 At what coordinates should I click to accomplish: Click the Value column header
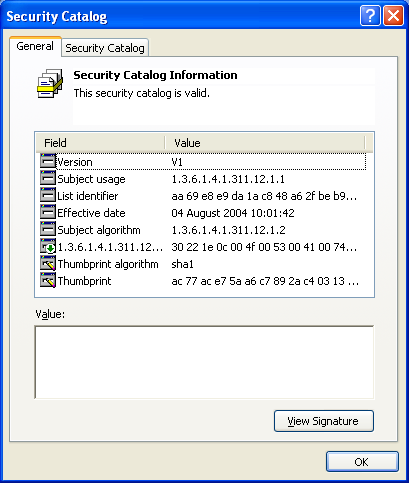point(265,143)
